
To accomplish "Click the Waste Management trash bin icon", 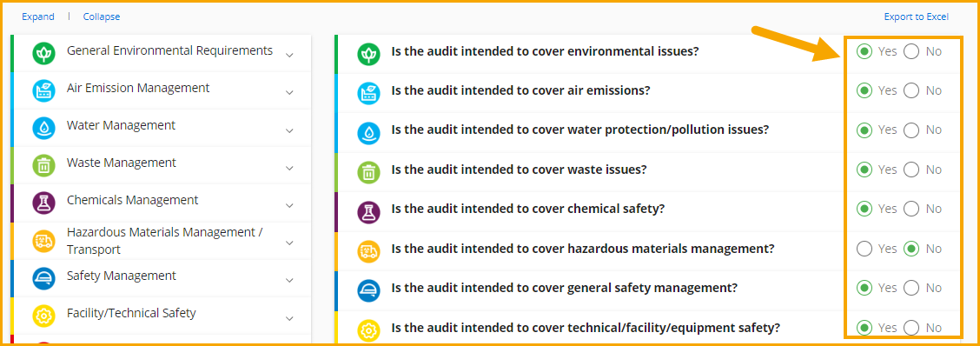I will pyautogui.click(x=43, y=166).
